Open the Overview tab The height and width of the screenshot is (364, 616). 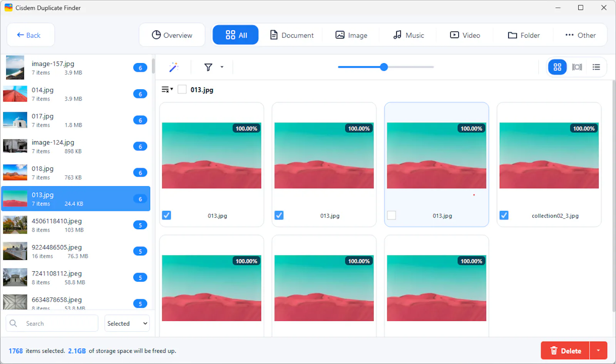tap(172, 35)
